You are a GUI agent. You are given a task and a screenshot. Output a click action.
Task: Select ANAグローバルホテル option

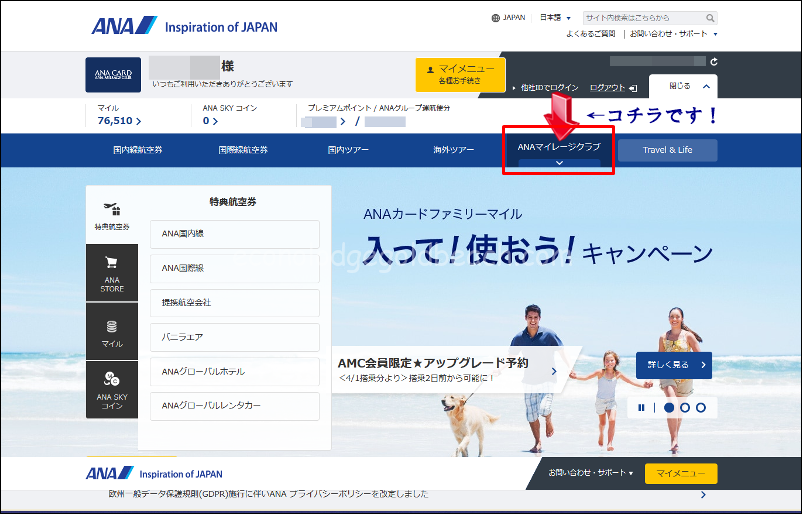tap(235, 372)
